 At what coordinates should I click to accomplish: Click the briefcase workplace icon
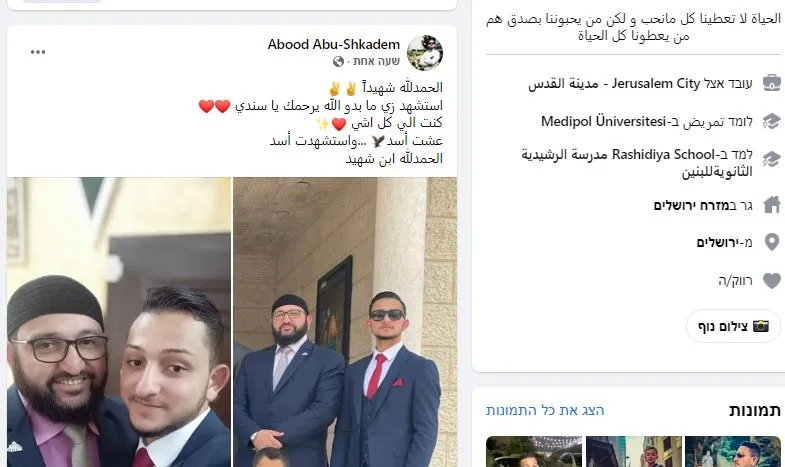click(x=771, y=83)
